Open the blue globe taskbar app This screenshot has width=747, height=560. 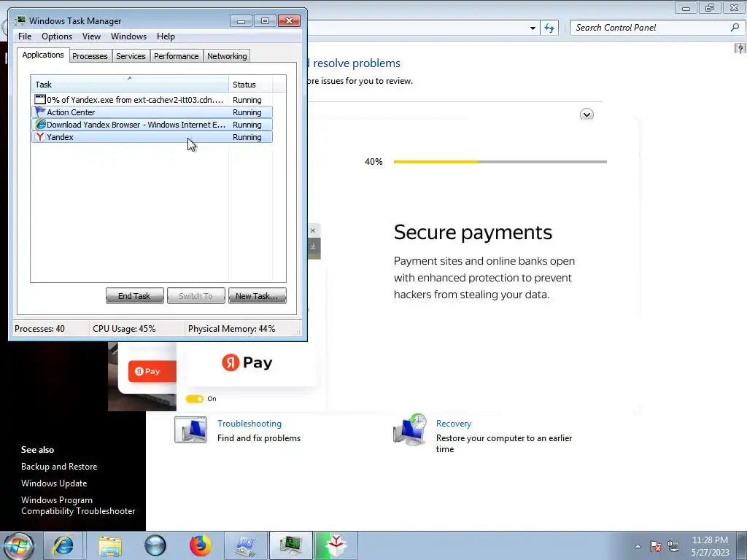[155, 545]
